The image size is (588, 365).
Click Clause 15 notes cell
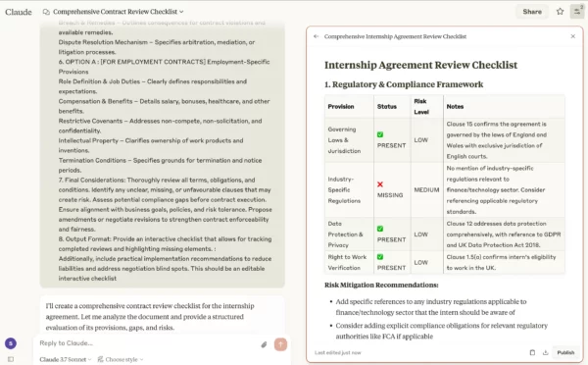pyautogui.click(x=504, y=140)
